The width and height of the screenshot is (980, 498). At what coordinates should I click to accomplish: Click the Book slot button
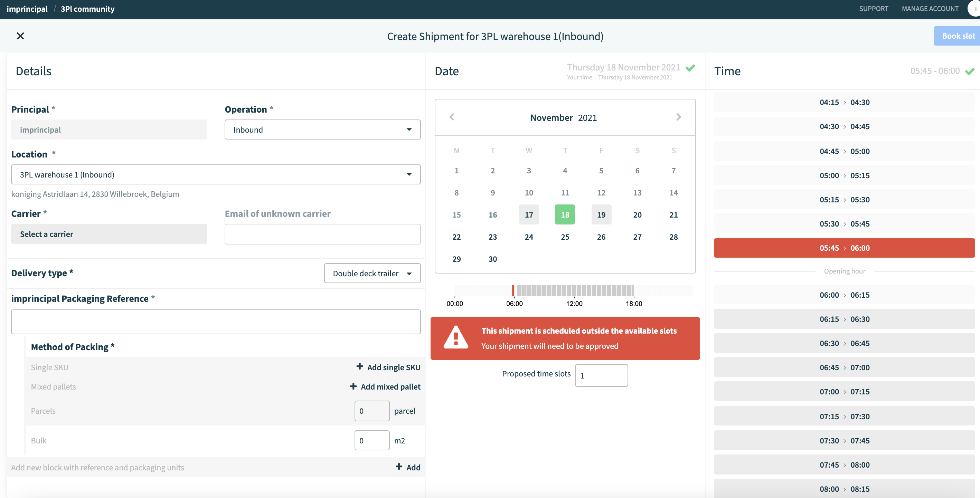957,36
